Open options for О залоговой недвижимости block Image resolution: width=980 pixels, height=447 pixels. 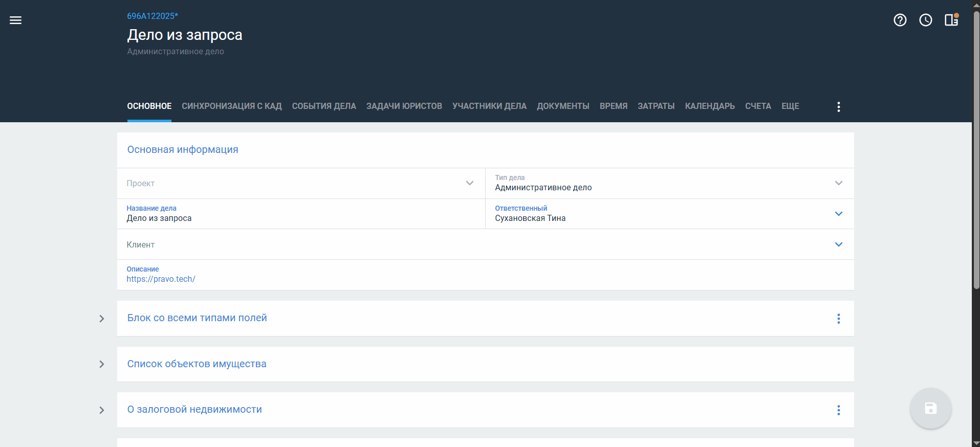pyautogui.click(x=838, y=410)
